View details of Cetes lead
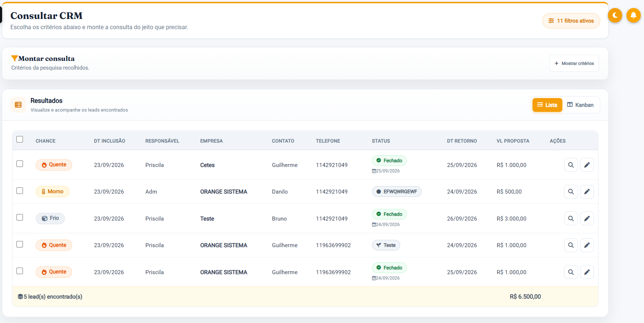644x323 pixels. click(x=571, y=165)
